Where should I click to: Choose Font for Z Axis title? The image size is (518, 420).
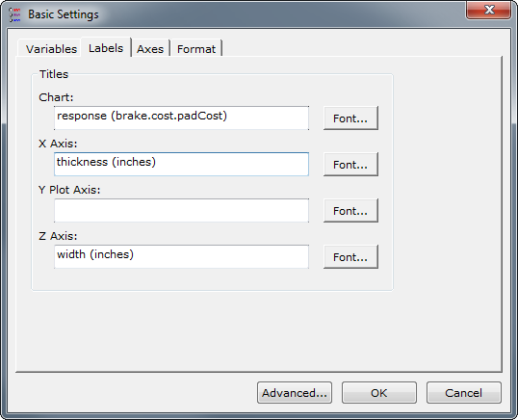[x=350, y=257]
